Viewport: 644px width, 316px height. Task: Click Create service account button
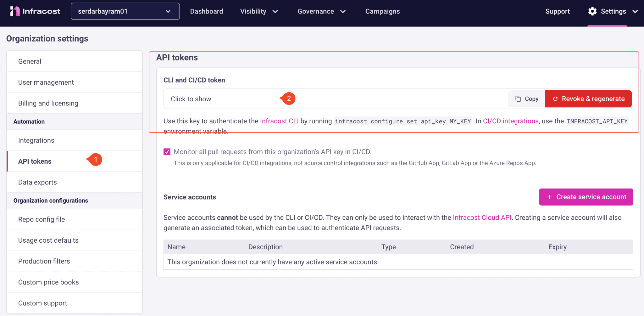(x=586, y=197)
